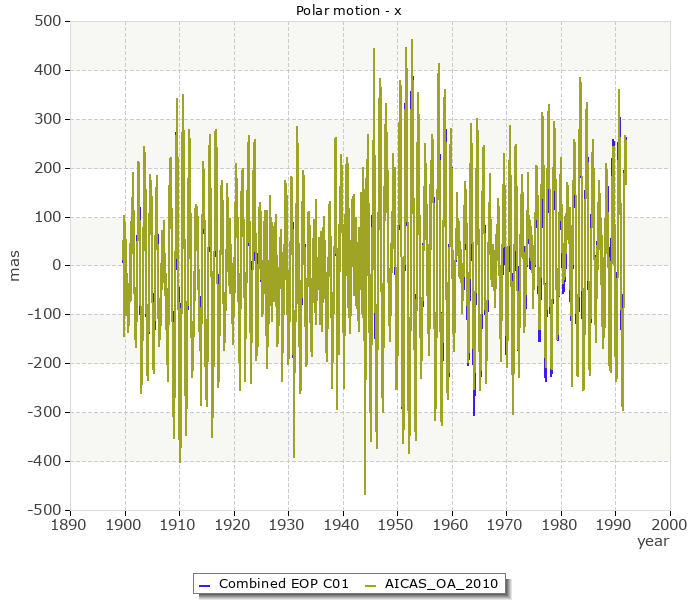Click the lowest trough of the plotted curve
This screenshot has width=700, height=600.
coord(365,493)
